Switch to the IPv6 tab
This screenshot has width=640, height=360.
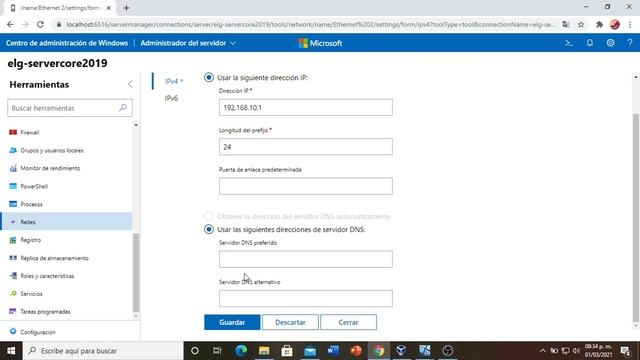(171, 98)
